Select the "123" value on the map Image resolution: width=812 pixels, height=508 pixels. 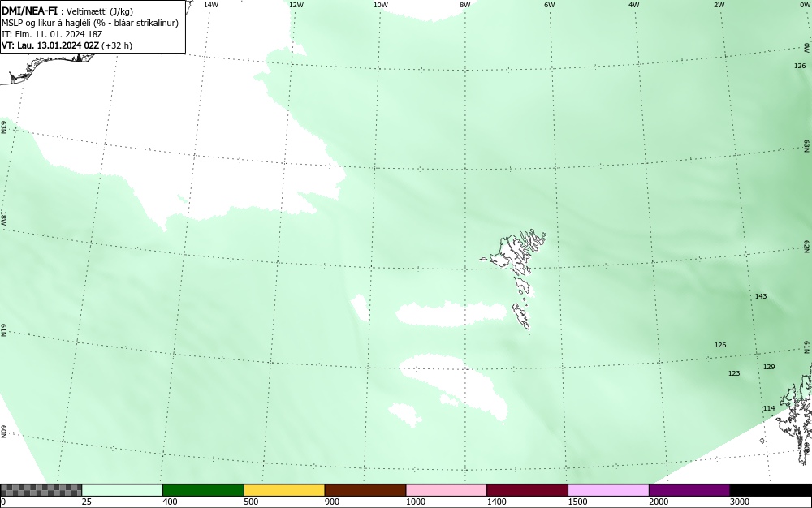tap(734, 373)
